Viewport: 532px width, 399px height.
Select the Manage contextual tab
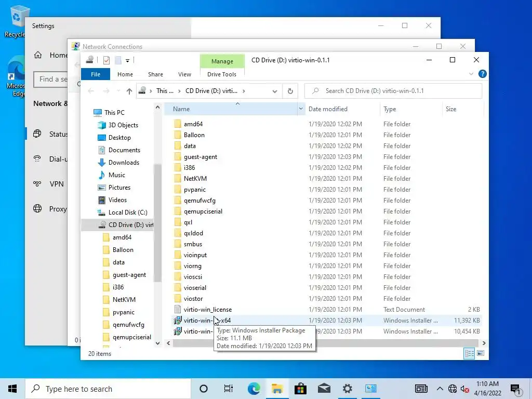coord(222,61)
